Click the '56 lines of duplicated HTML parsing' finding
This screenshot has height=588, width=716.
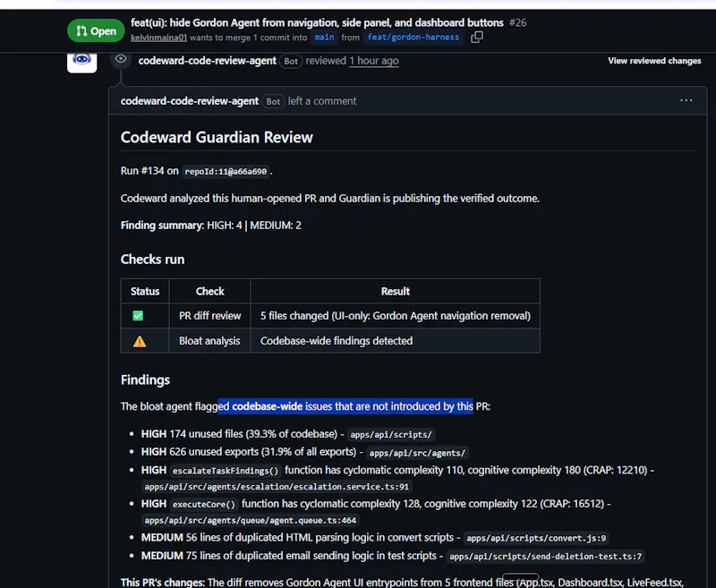pos(375,538)
